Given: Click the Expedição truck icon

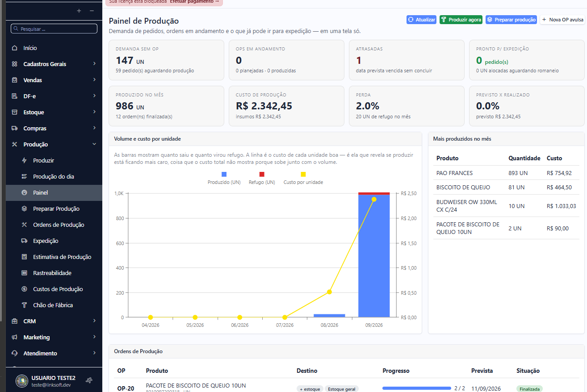Looking at the screenshot, I should pos(24,241).
